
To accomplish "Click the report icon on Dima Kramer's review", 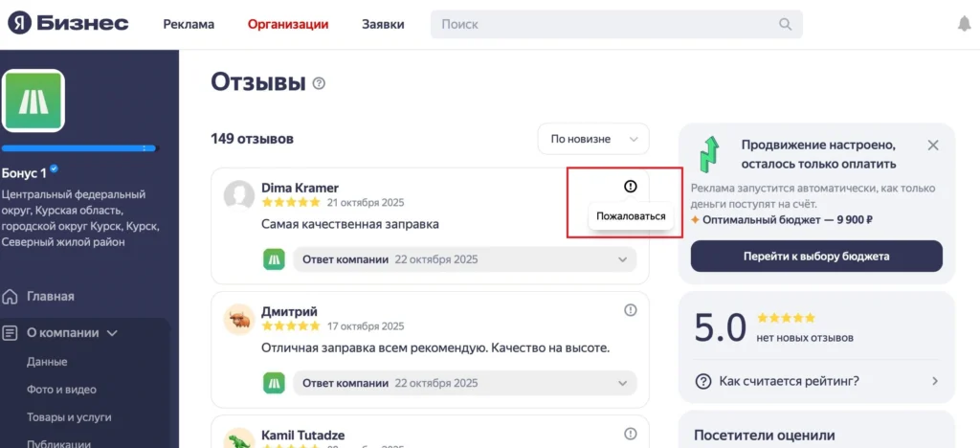I will point(630,187).
